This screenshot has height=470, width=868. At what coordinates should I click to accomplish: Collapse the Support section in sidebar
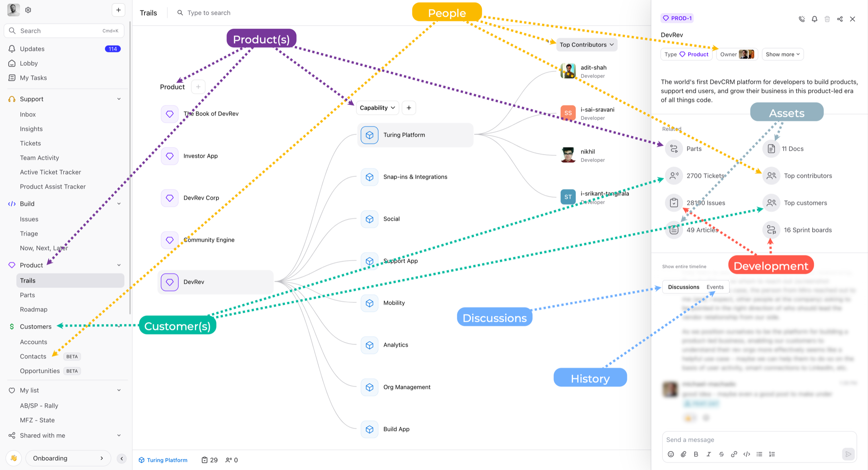[119, 99]
